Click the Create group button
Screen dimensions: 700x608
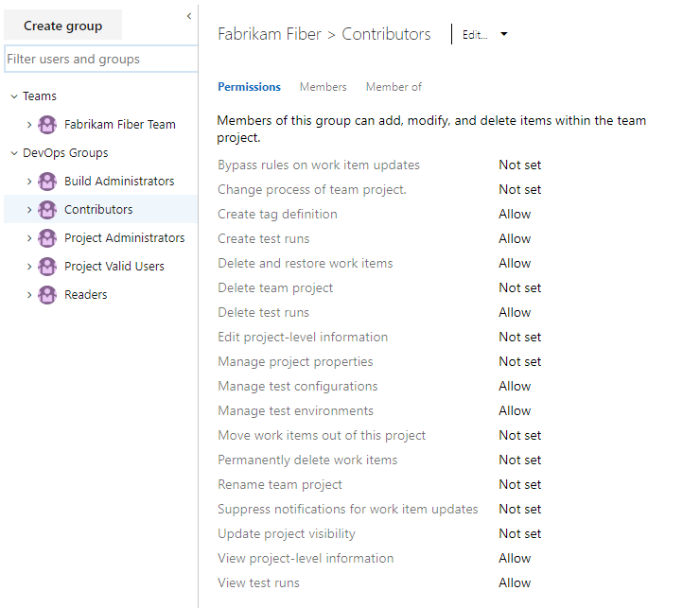pyautogui.click(x=63, y=26)
